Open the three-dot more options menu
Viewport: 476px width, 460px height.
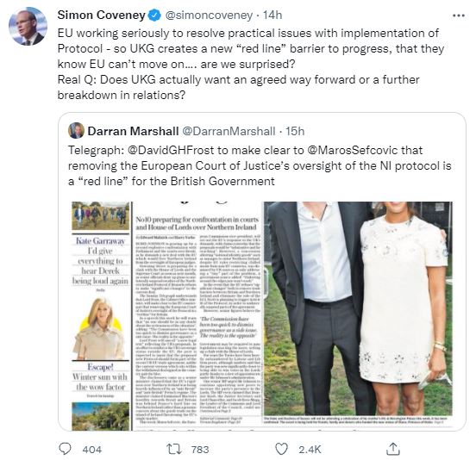click(459, 16)
